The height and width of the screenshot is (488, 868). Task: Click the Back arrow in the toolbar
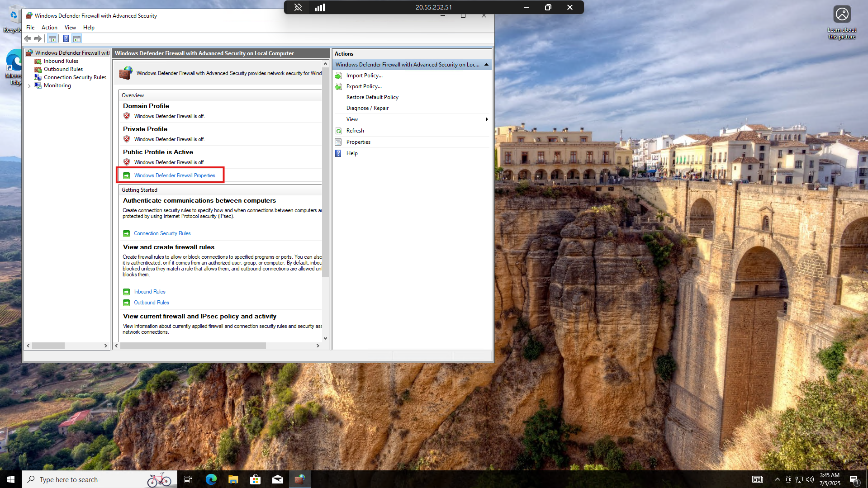point(28,39)
